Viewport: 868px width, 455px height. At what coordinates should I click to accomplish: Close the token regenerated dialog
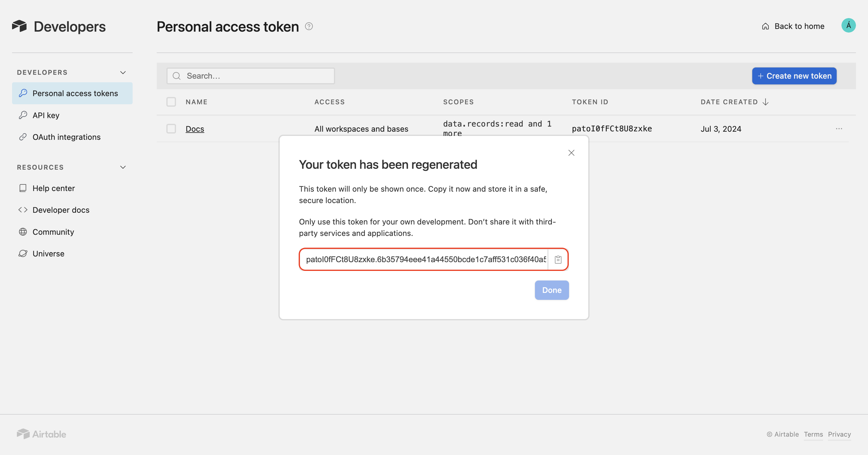571,153
